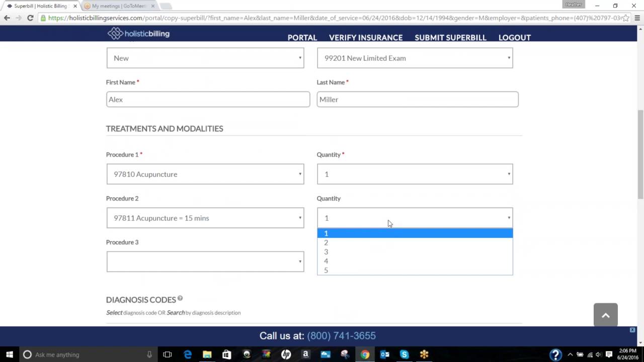
Task: Collapse the Procedure 2 Quantity dropdown
Action: point(415,218)
